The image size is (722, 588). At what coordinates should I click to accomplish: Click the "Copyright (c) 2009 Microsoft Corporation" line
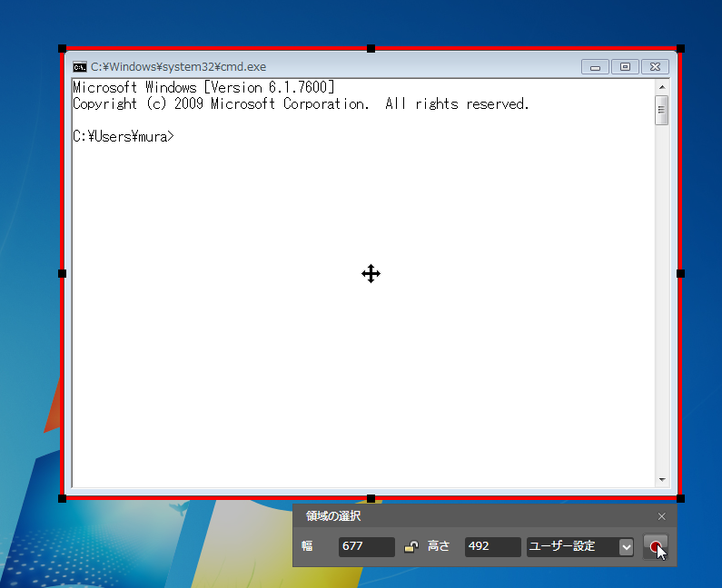click(x=221, y=103)
